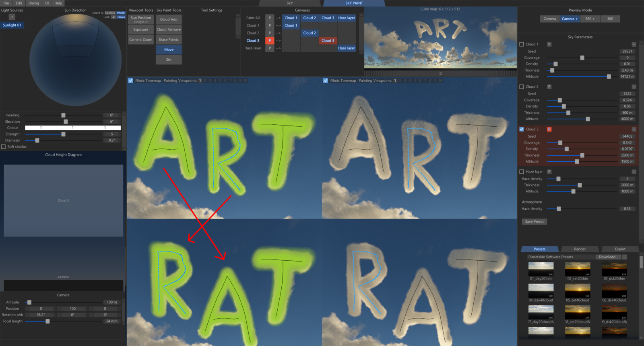The image size is (644, 346).
Task: Enable the Cloud 2 layer checkbox
Action: click(522, 87)
